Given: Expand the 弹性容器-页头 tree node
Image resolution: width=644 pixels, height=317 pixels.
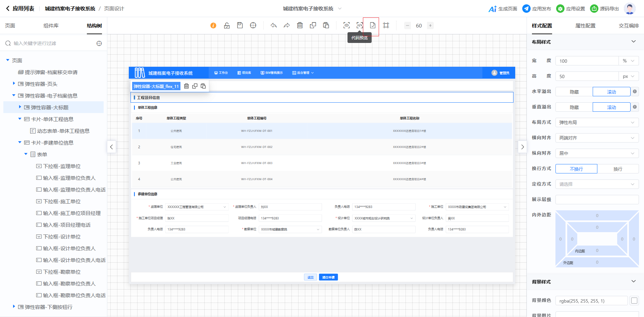Looking at the screenshot, I should [x=14, y=84].
